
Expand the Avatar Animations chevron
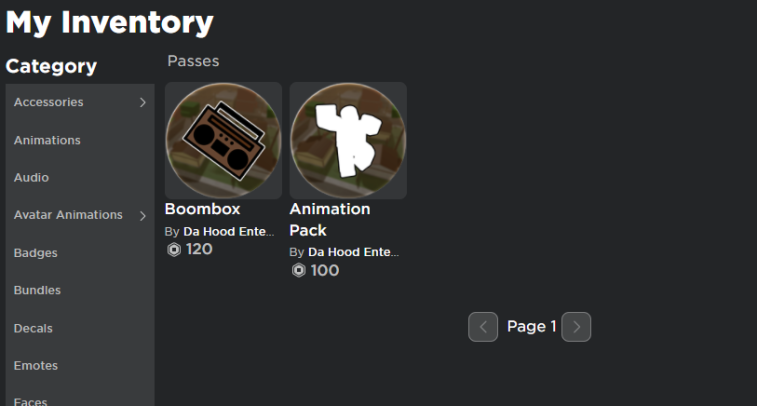(x=142, y=215)
